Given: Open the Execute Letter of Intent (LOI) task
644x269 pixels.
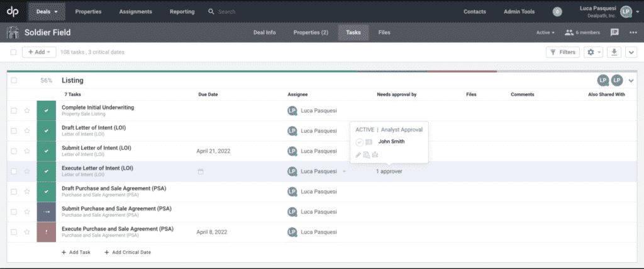Looking at the screenshot, I should pyautogui.click(x=97, y=168).
